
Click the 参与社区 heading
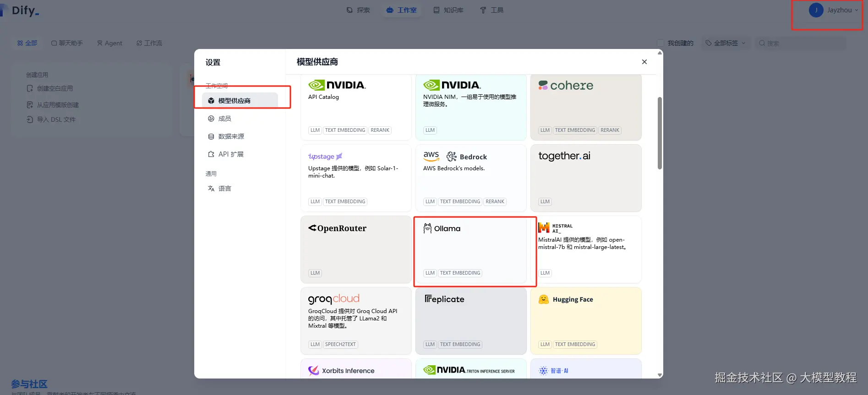pyautogui.click(x=29, y=384)
